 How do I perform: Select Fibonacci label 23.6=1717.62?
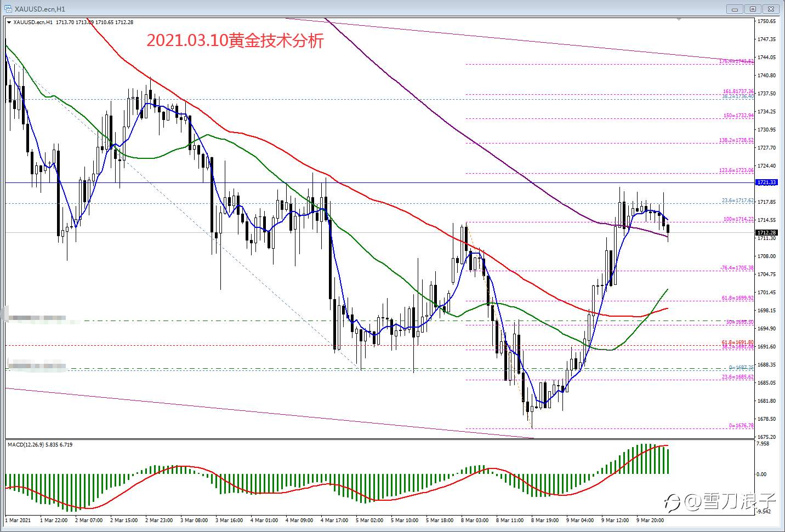pos(738,201)
